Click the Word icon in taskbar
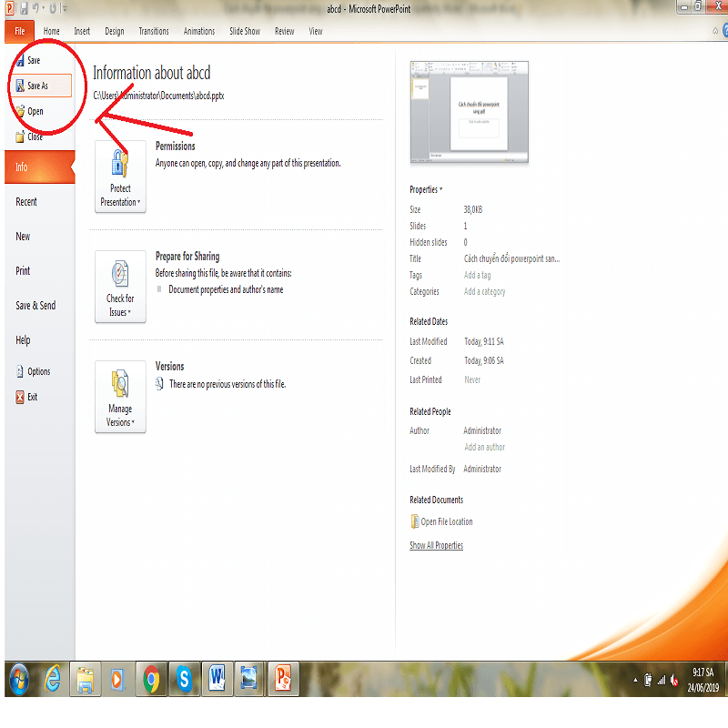 tap(217, 678)
